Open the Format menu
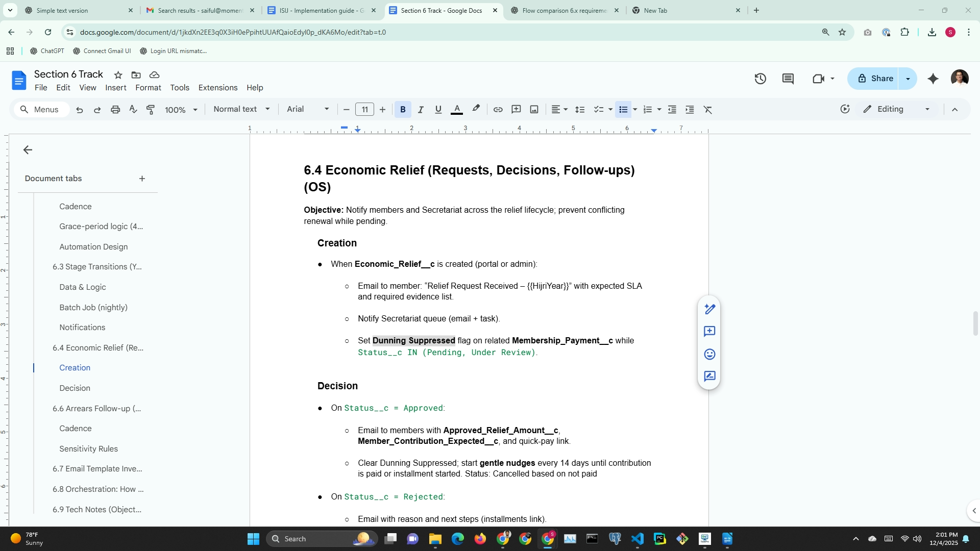The height and width of the screenshot is (551, 980). click(x=148, y=88)
